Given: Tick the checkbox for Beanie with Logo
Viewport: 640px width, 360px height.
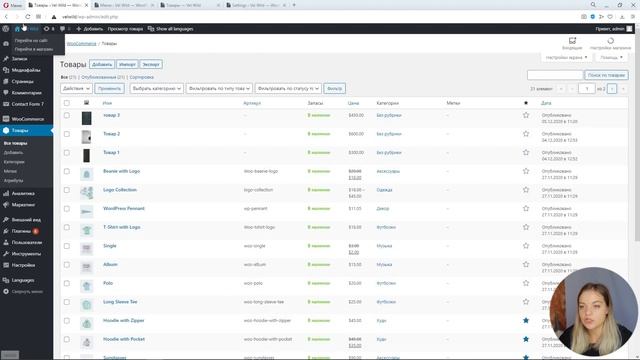Looking at the screenshot, I should [67, 171].
